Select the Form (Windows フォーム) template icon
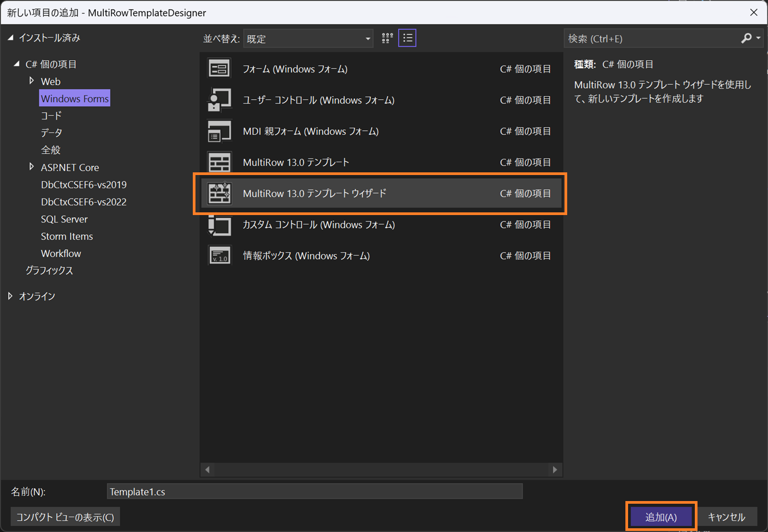 [x=219, y=69]
